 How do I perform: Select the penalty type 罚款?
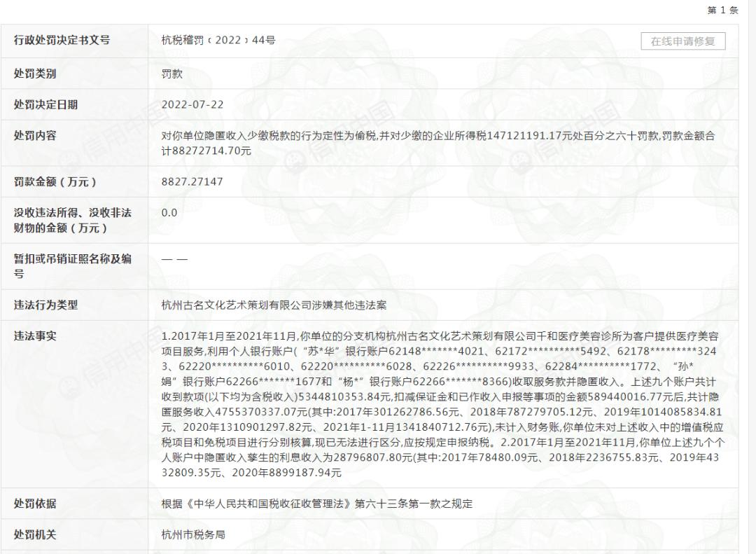coord(171,73)
